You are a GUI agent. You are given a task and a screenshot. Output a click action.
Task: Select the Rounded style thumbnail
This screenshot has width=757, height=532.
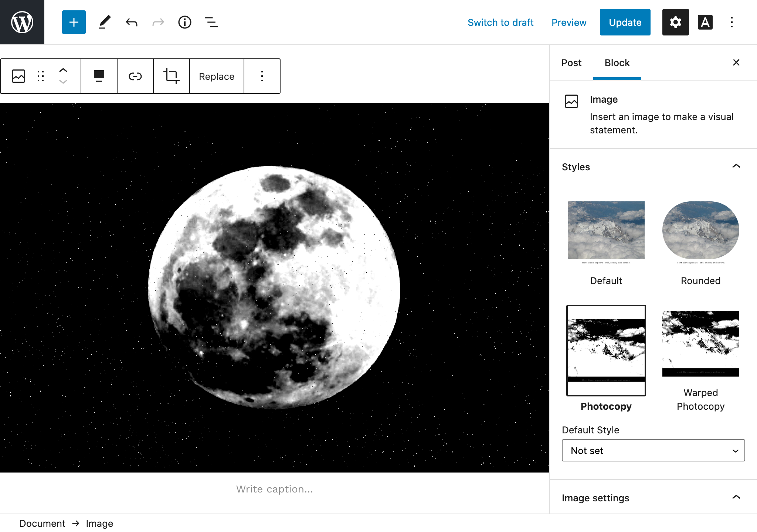pos(700,230)
